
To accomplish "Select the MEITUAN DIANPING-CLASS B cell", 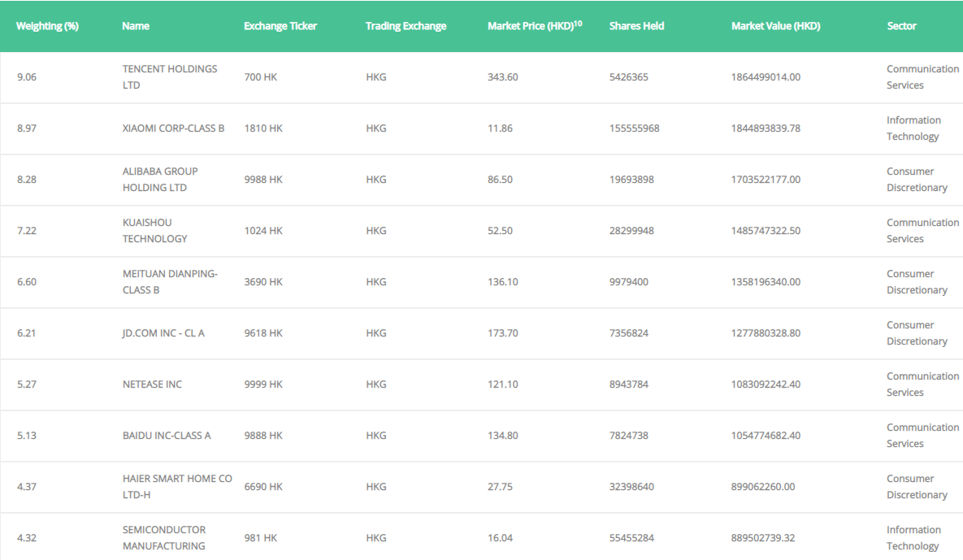I will coord(170,282).
